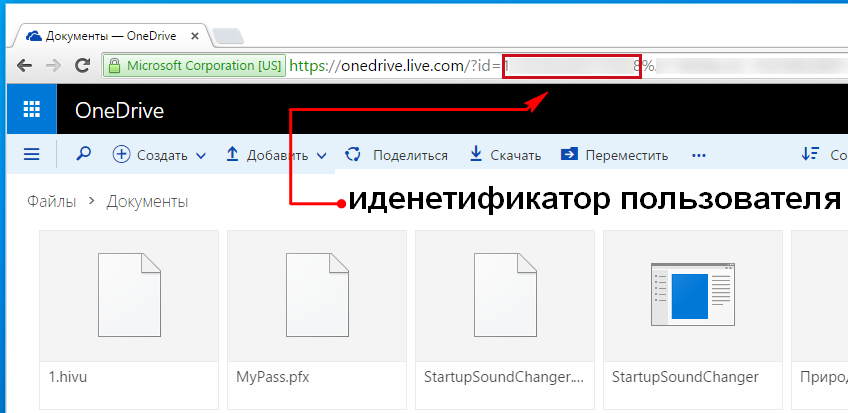Open the Создать menu
Image resolution: width=848 pixels, height=413 pixels.
[x=159, y=155]
